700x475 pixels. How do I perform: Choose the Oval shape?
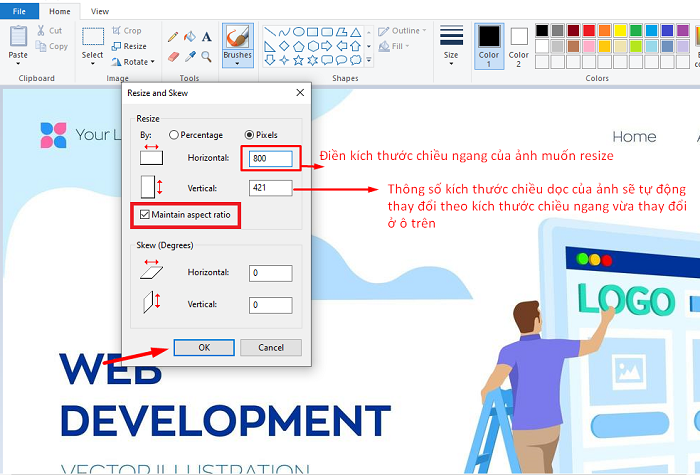coord(298,32)
